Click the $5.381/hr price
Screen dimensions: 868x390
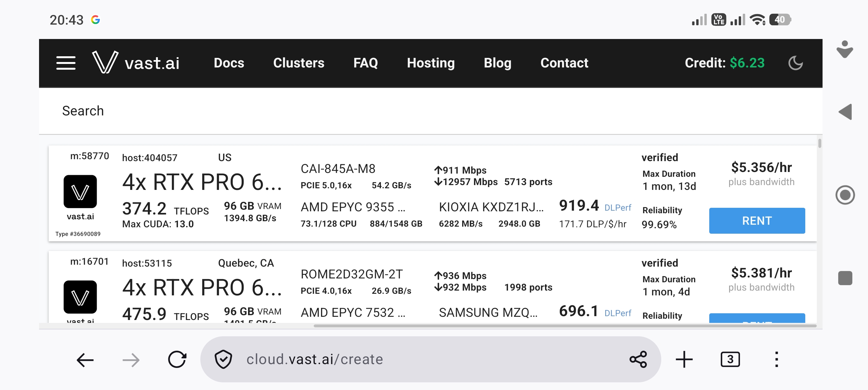tap(761, 273)
